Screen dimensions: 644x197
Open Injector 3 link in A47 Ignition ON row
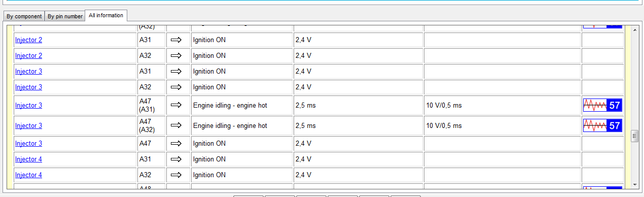tap(28, 143)
